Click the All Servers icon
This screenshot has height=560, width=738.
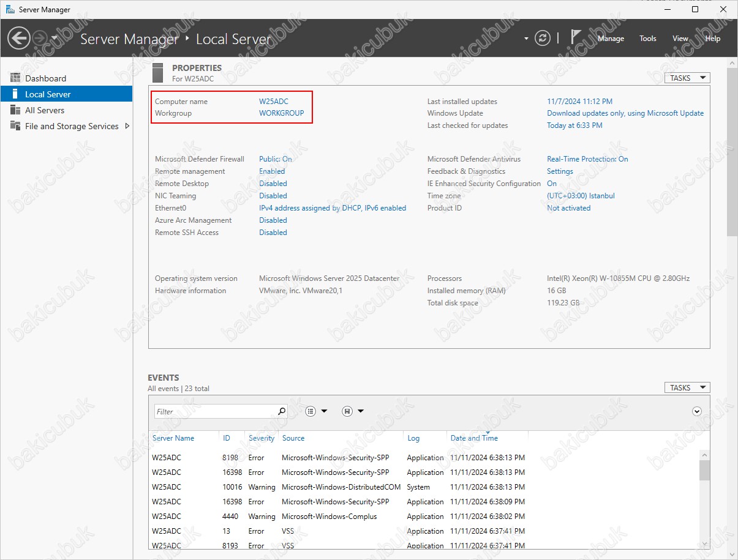(x=15, y=110)
